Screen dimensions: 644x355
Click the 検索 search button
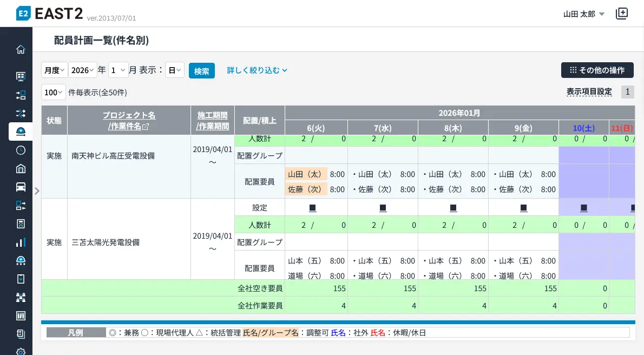tap(202, 71)
